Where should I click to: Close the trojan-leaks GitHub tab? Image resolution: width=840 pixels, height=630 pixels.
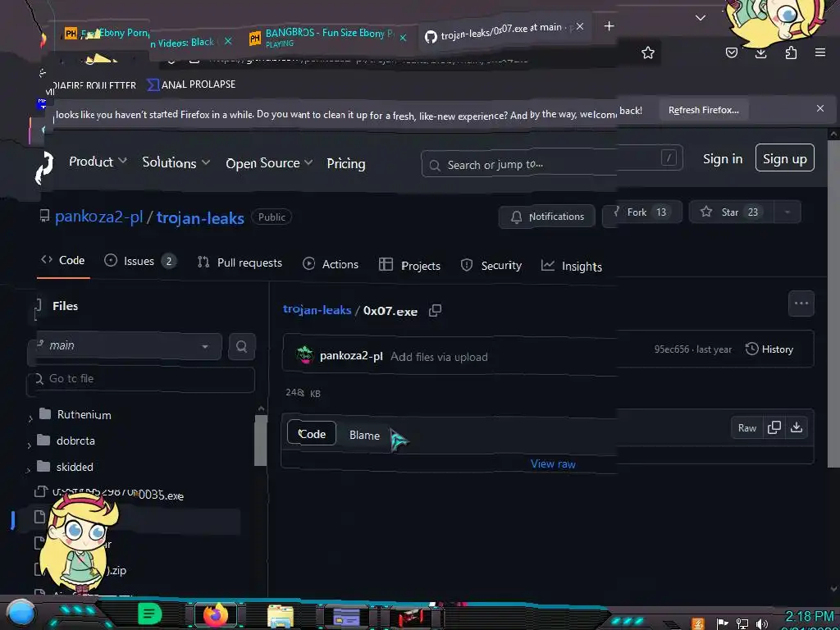(x=580, y=26)
